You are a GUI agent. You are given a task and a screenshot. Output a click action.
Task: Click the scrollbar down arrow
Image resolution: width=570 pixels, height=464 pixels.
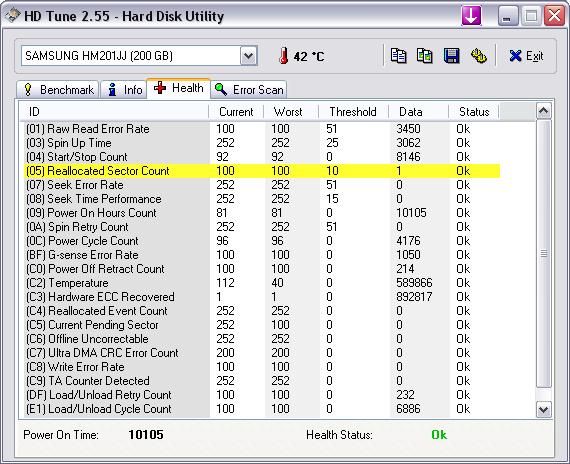tap(543, 409)
